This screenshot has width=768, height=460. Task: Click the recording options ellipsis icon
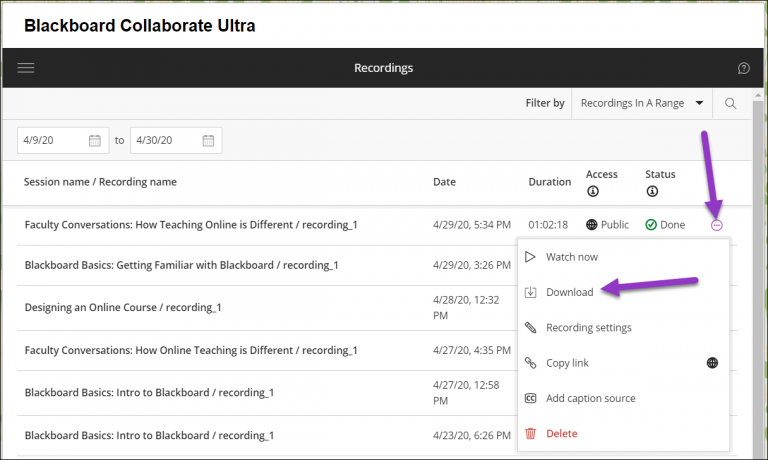point(716,225)
